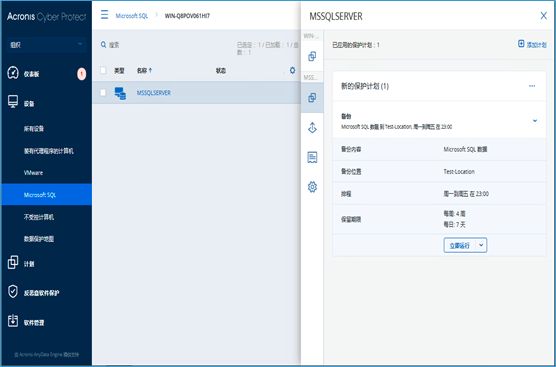Viewport: 556px width, 367px height.
Task: Click the daily 7 days retention value
Action: 454,224
